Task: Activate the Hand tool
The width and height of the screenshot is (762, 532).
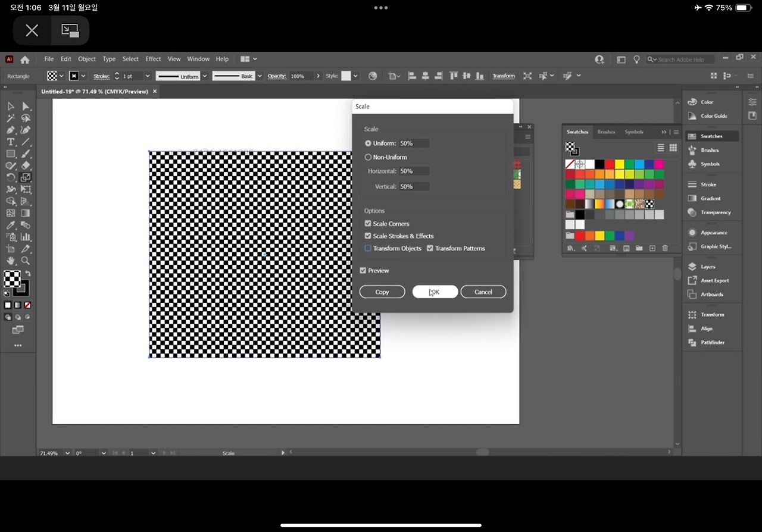Action: [x=11, y=261]
